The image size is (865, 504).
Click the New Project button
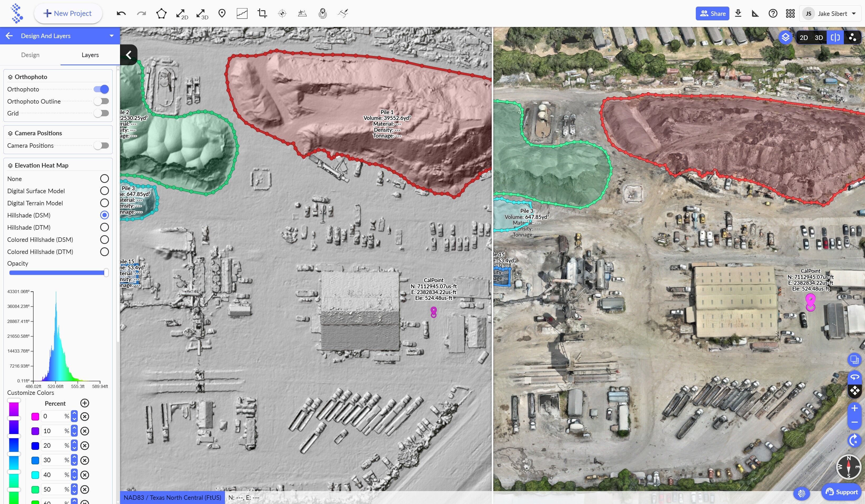pyautogui.click(x=68, y=13)
